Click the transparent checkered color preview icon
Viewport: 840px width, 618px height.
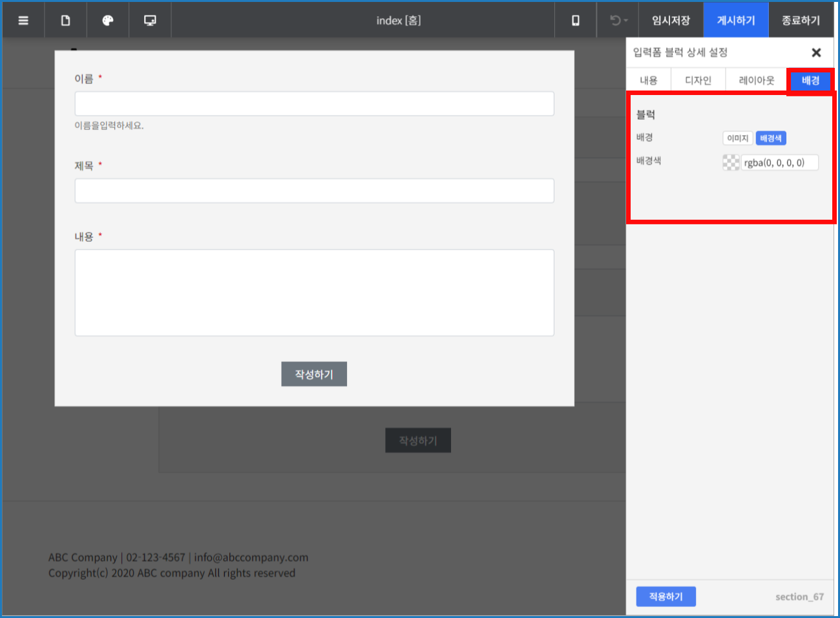[730, 162]
